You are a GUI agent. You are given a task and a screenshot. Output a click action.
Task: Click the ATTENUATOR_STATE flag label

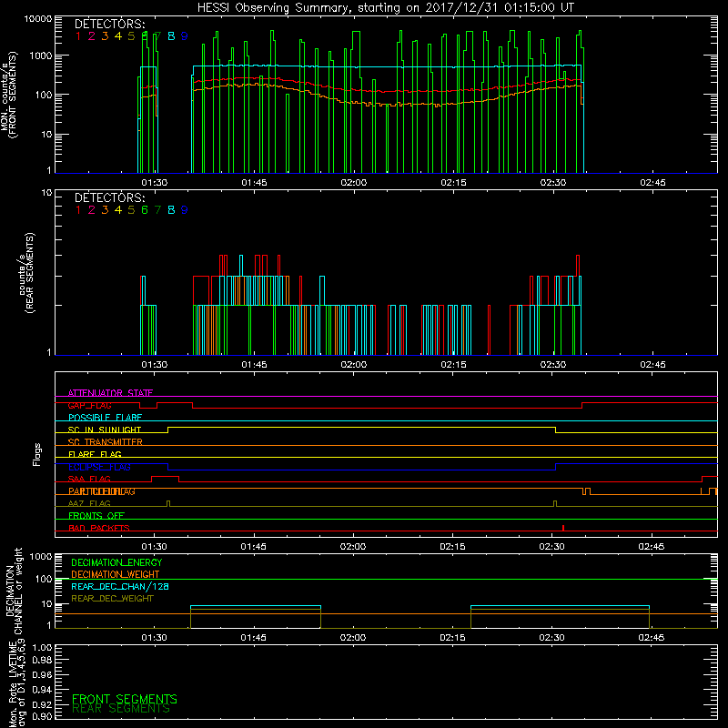coord(110,393)
